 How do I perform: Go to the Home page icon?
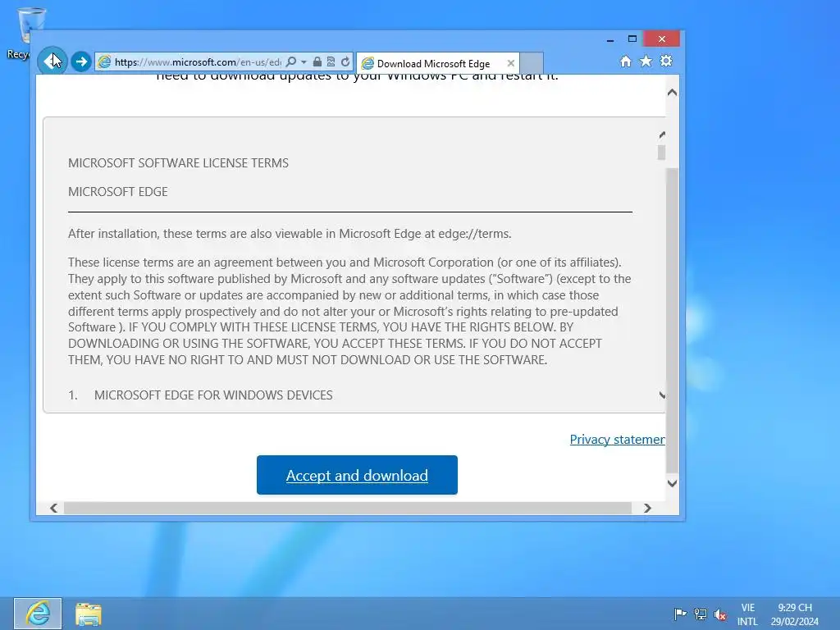[x=626, y=61]
